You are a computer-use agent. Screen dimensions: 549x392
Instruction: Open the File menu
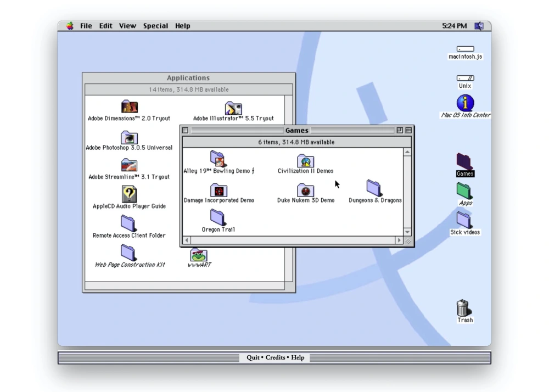point(86,26)
